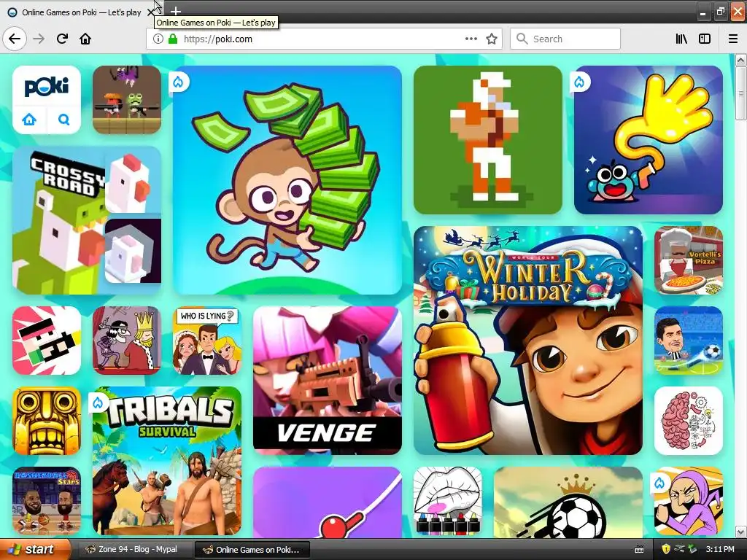This screenshot has width=747, height=560.
Task: Open the yellow stretchy hand game
Action: pos(649,140)
